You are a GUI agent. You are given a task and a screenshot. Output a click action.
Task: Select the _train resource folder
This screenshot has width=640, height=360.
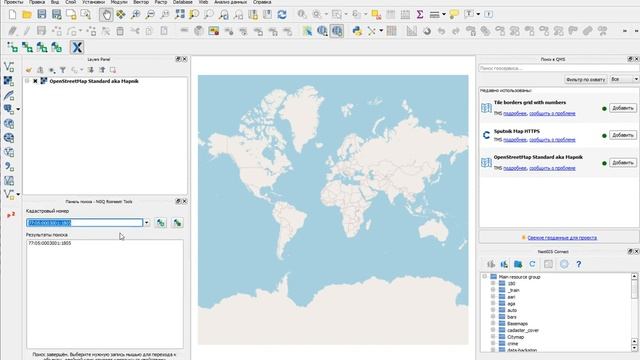point(513,290)
